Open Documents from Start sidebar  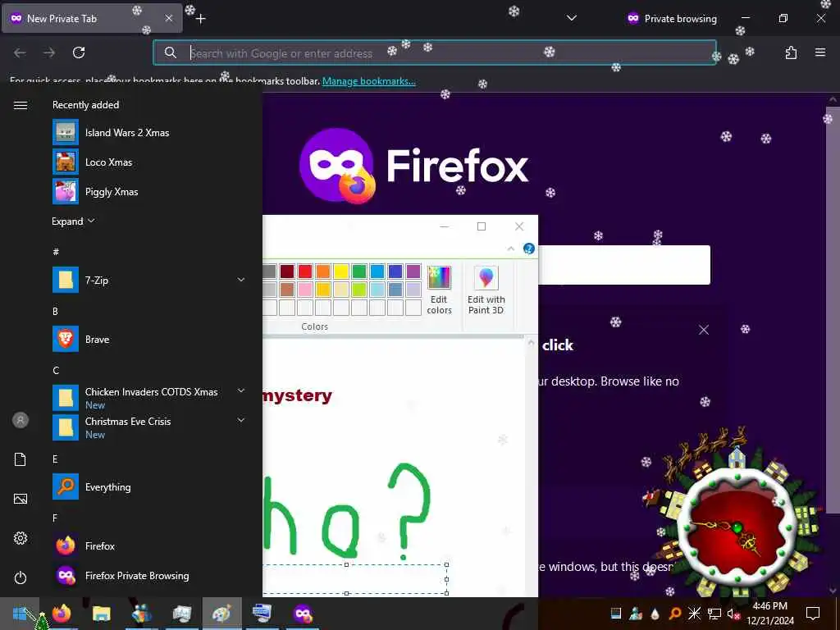[21, 459]
